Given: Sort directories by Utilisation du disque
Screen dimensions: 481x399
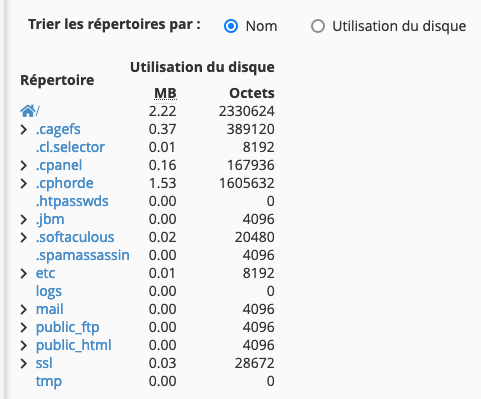Looking at the screenshot, I should coord(318,26).
